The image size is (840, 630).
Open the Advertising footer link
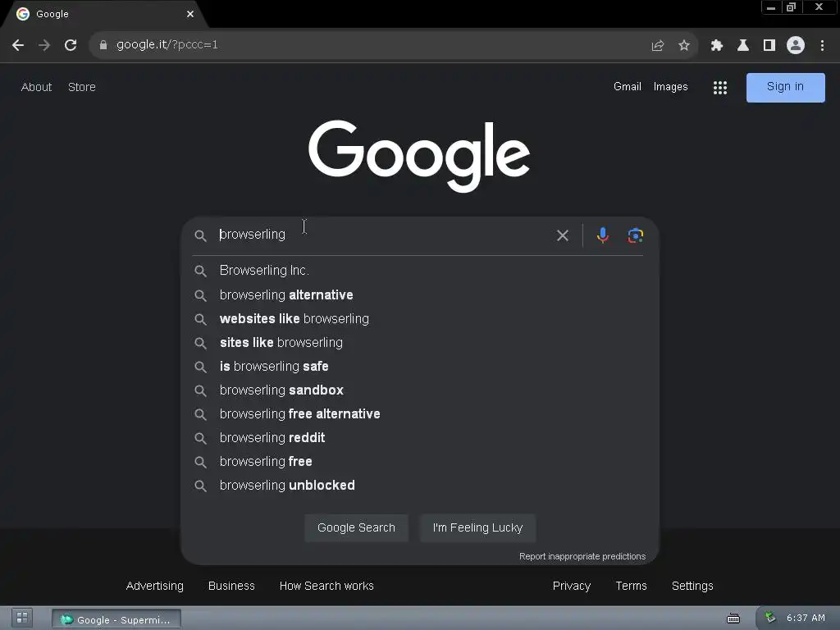[x=155, y=586]
